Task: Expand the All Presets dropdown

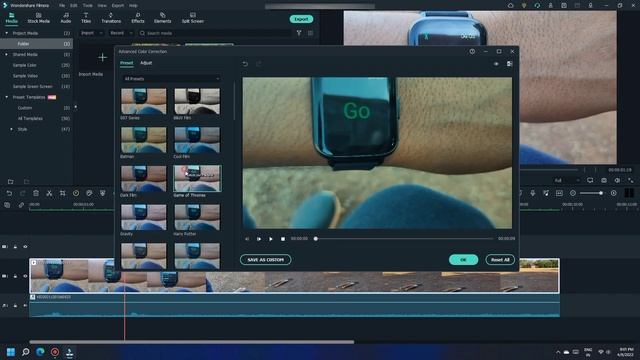Action: pos(171,78)
